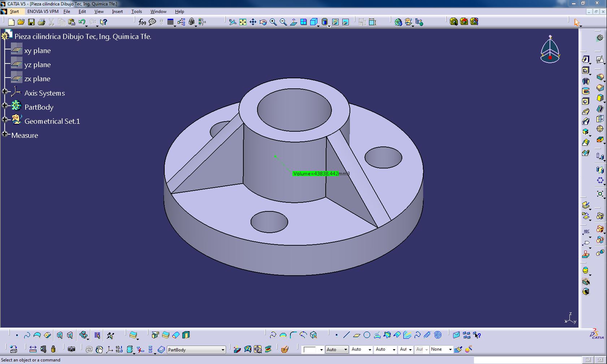607x364 pixels.
Task: Open the Start menu
Action: [14, 12]
